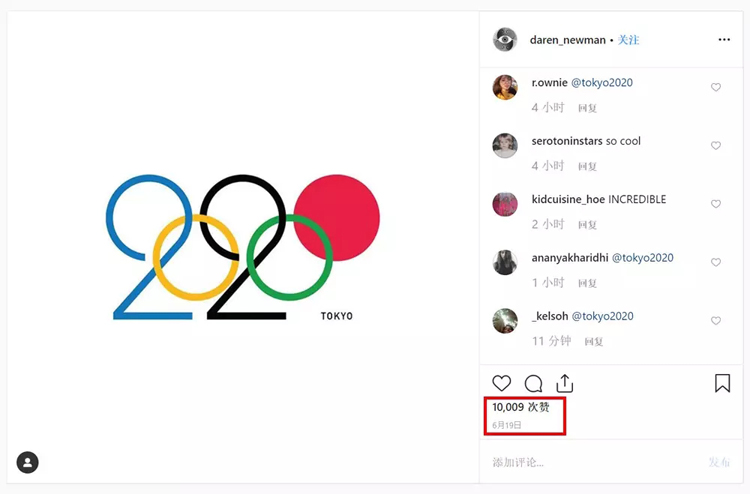Open the @tokyo2020 mention in r.ownie's comment
Screen dimensions: 750x494
[601, 83]
